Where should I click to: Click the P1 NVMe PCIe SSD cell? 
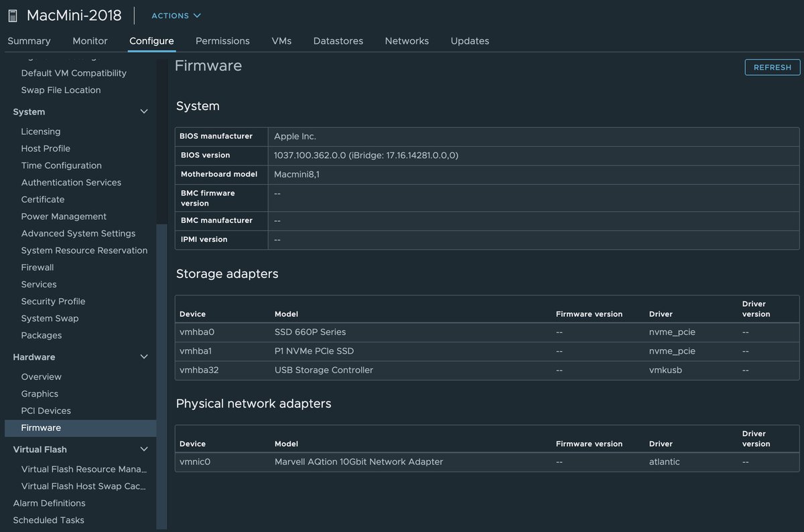pyautogui.click(x=314, y=351)
